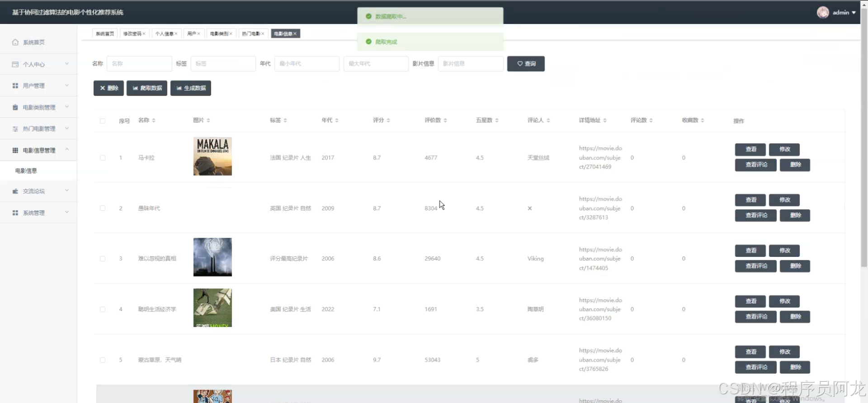868x403 pixels.
Task: Click 删除 for the 聪明生活经济学 row
Action: [796, 317]
